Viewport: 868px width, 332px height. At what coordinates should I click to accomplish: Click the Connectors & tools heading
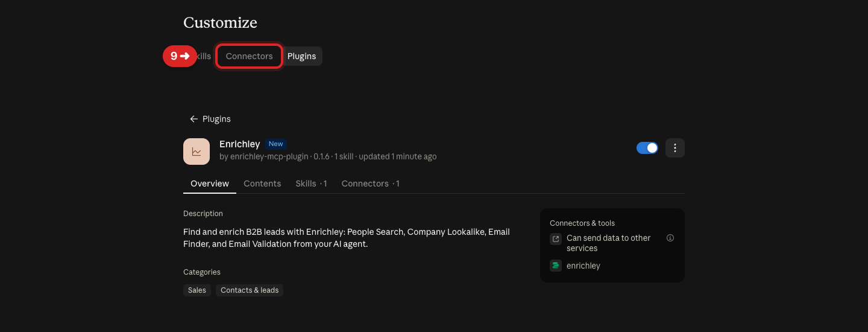[x=582, y=223]
